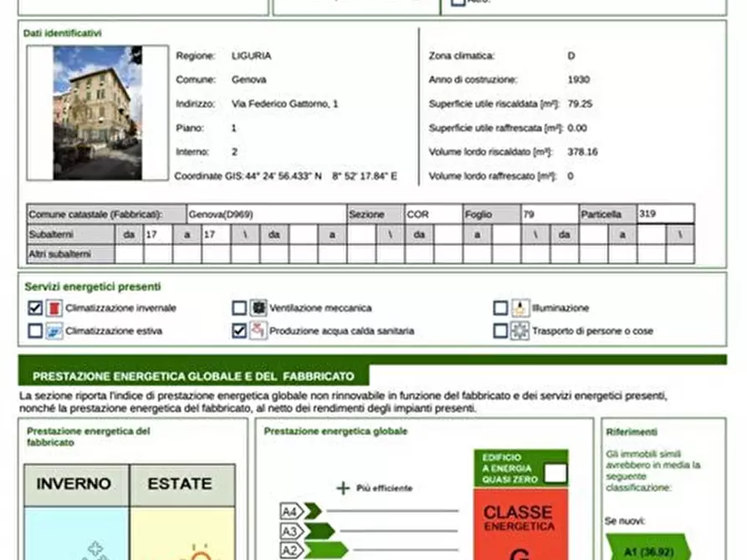Screen dimensions: 747x560
Task: Click the mechanical ventilation fan icon
Action: pos(258,308)
